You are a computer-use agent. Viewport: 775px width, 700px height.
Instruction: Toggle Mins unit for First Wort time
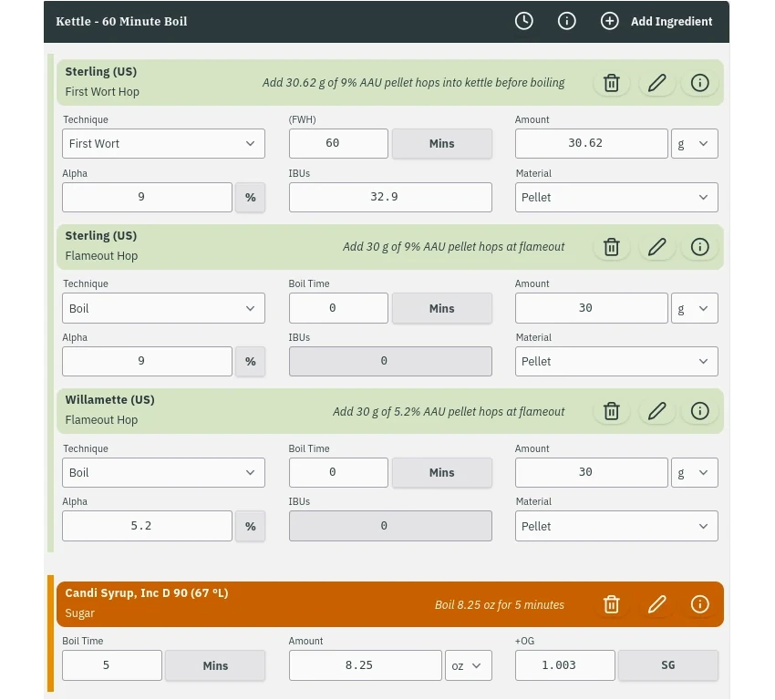(x=441, y=143)
